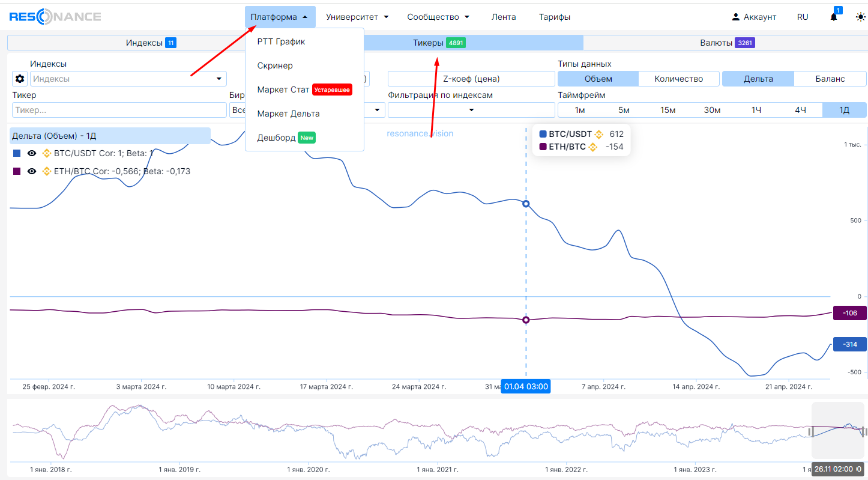The height and width of the screenshot is (480, 868).
Task: Set timeframe to 1м
Action: pyautogui.click(x=580, y=110)
